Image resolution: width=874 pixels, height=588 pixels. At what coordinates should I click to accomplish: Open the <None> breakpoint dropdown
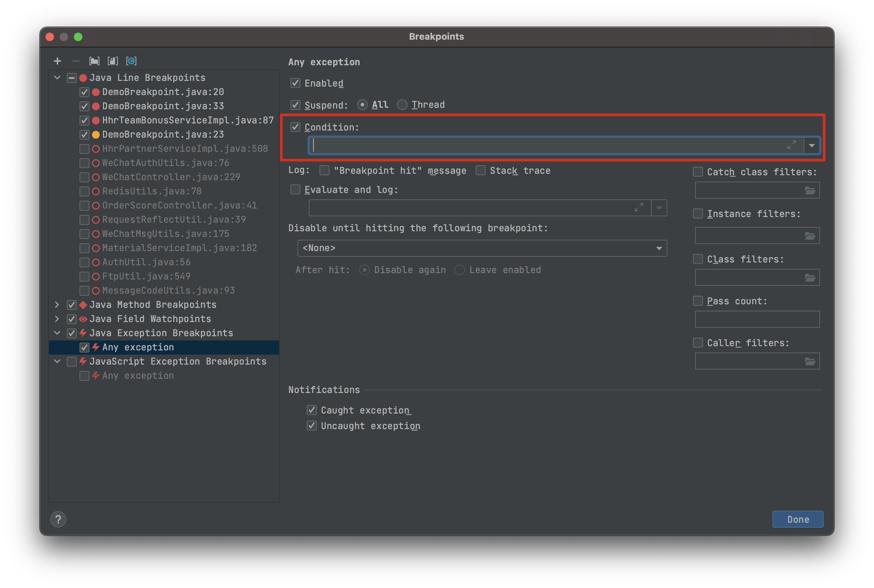[482, 248]
